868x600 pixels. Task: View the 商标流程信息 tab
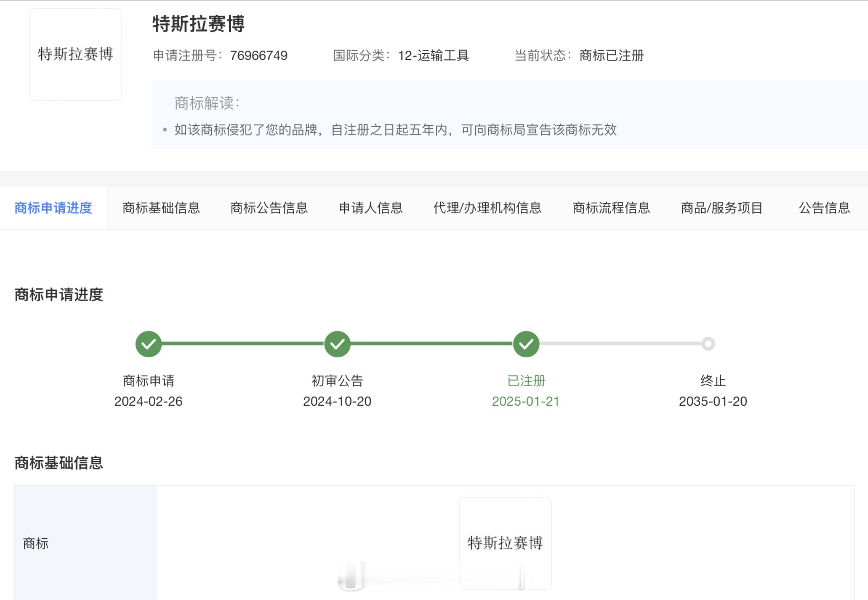pos(611,208)
